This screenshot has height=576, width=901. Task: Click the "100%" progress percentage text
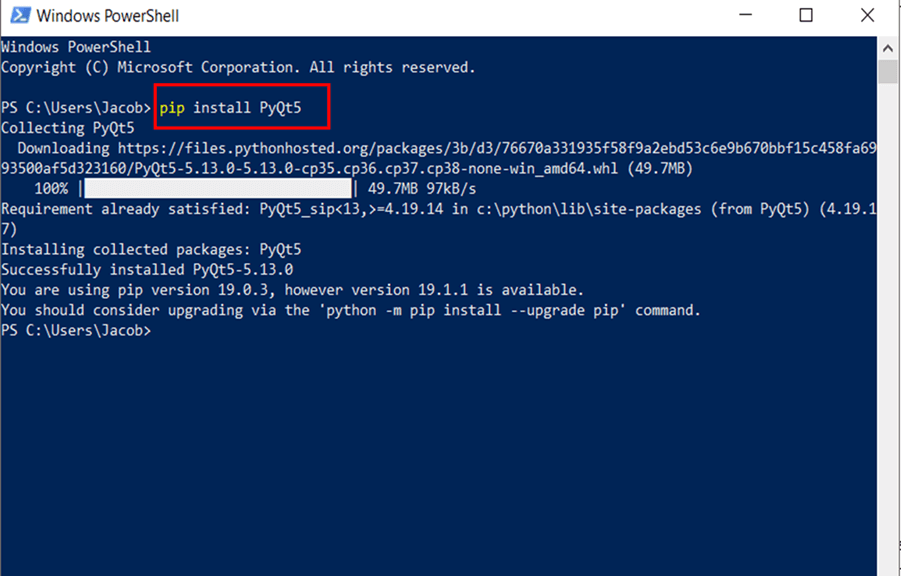51,188
